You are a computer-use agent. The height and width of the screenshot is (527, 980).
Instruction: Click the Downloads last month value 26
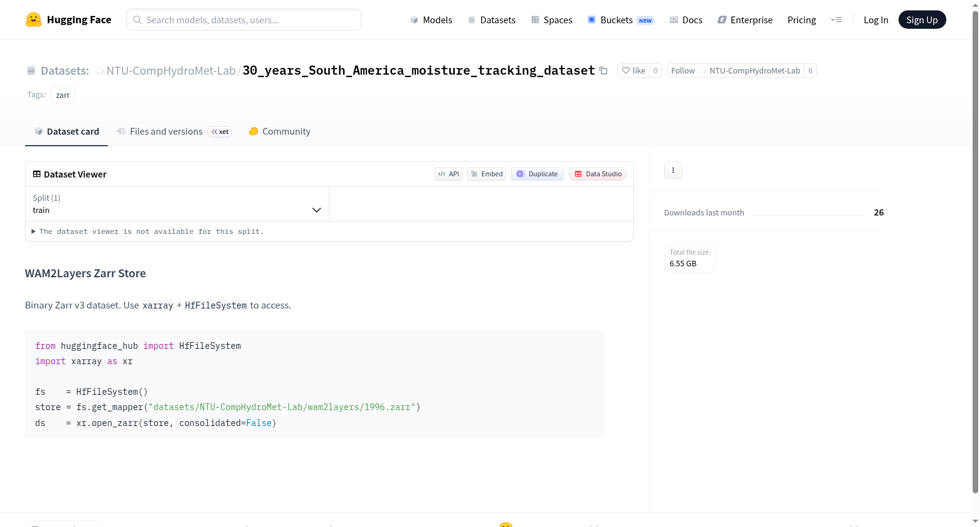point(879,212)
